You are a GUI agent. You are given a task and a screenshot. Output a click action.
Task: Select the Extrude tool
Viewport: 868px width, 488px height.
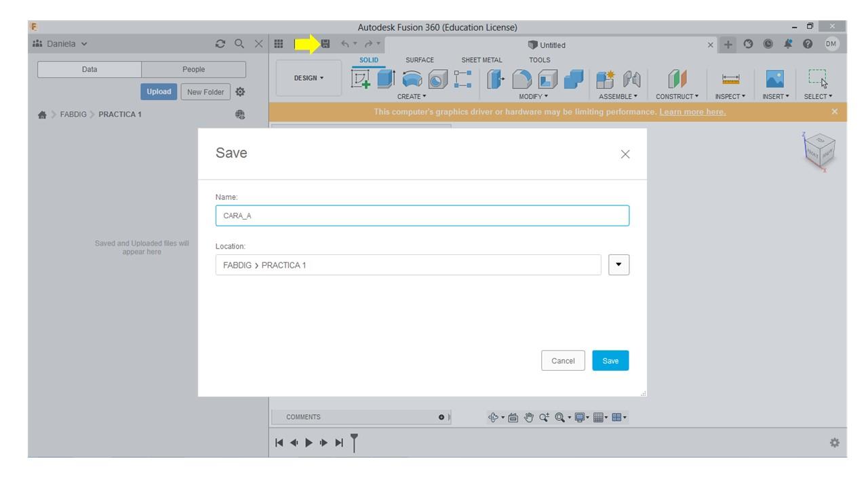386,79
